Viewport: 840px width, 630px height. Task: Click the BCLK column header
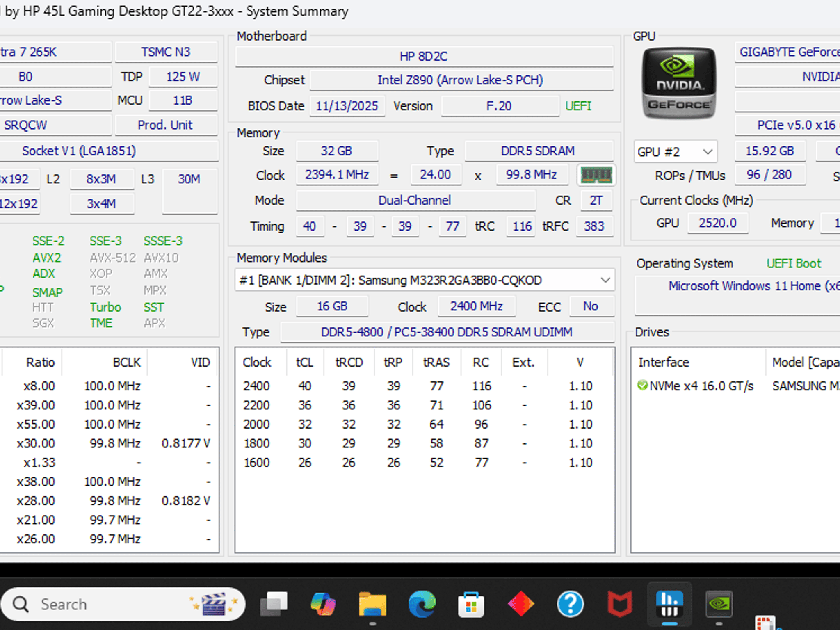[x=104, y=362]
